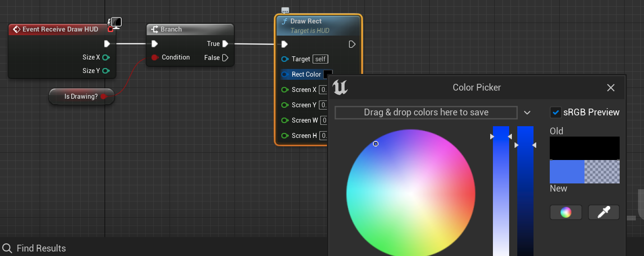Select the Event Receive Draw HUD title

click(60, 29)
